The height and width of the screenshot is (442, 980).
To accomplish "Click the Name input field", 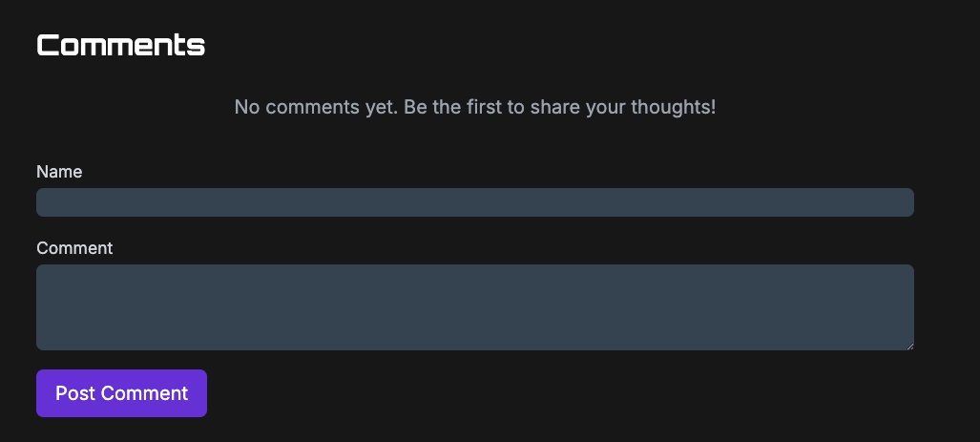I will (x=474, y=202).
